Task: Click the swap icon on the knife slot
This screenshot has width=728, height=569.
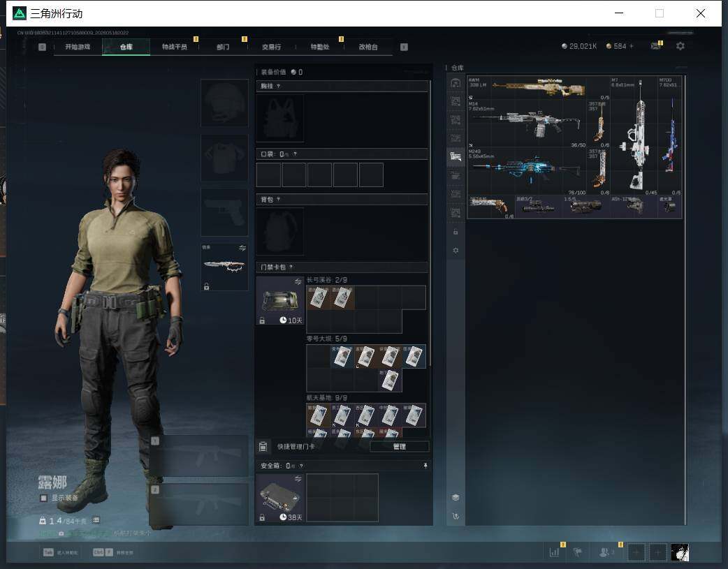Action: click(242, 248)
